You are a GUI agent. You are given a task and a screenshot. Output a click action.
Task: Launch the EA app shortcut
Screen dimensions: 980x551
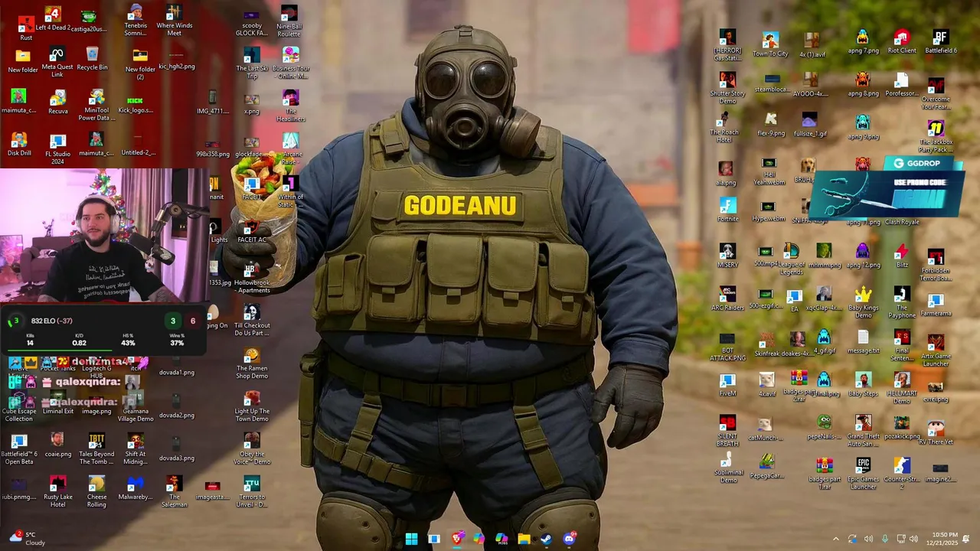[795, 301]
